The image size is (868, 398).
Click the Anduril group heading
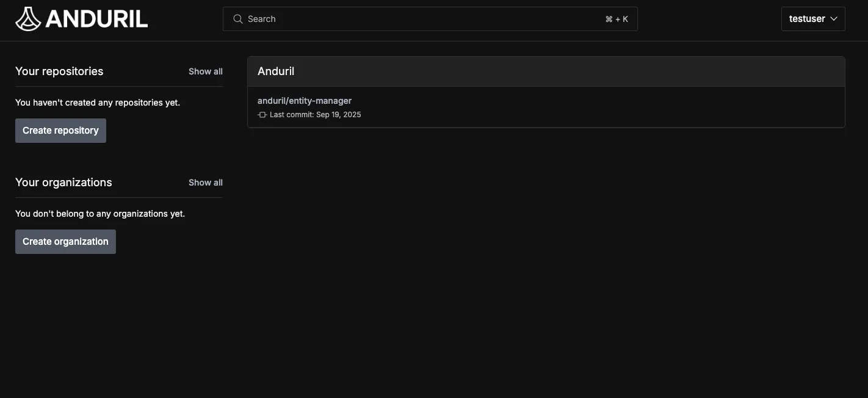point(276,71)
